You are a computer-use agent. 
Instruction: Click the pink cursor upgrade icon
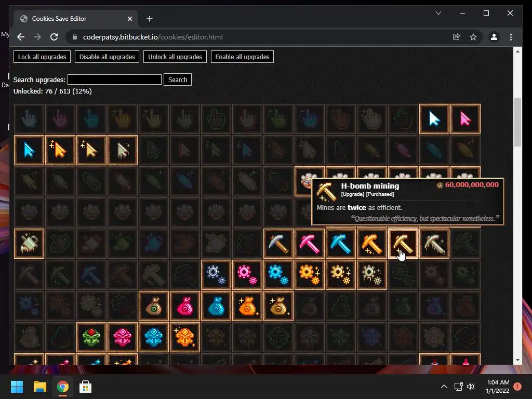pos(465,119)
